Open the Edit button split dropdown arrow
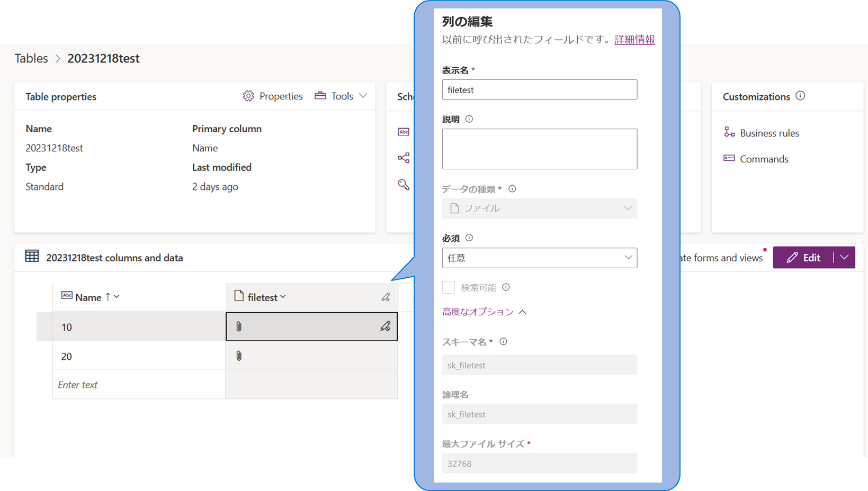868x491 pixels. pos(845,258)
